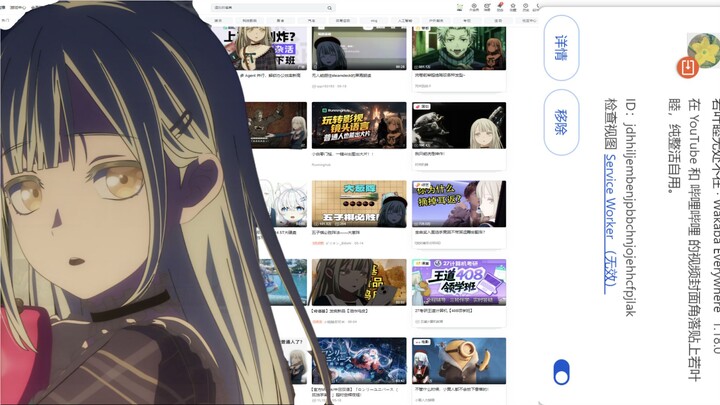
Task: Open the blue Japanese-text music video thumbnail
Action: (x=359, y=361)
